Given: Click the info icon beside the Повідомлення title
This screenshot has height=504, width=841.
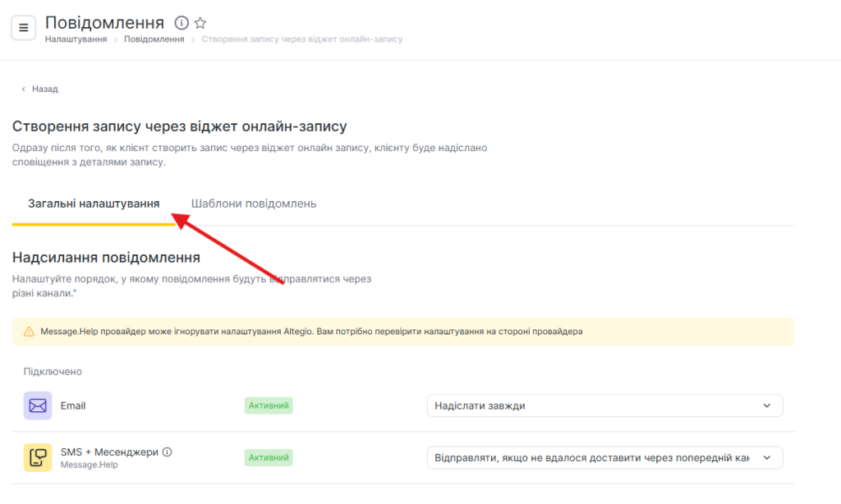Looking at the screenshot, I should coord(182,23).
